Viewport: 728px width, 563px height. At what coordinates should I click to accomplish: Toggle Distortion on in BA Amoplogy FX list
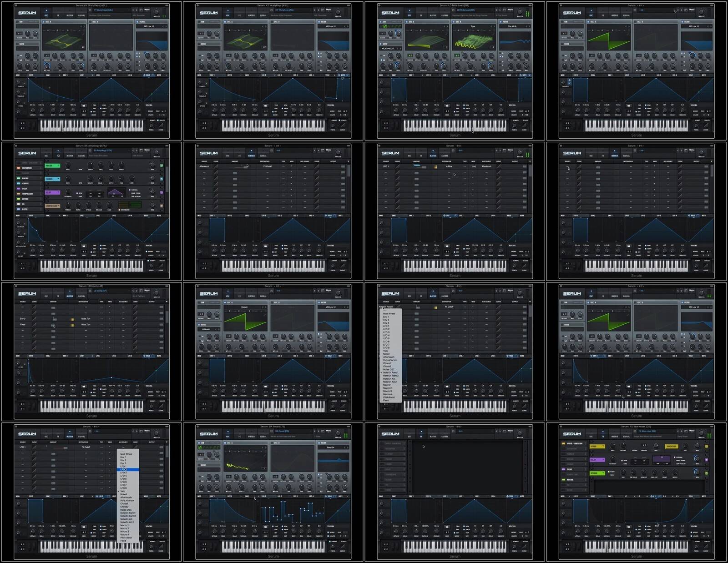18,168
